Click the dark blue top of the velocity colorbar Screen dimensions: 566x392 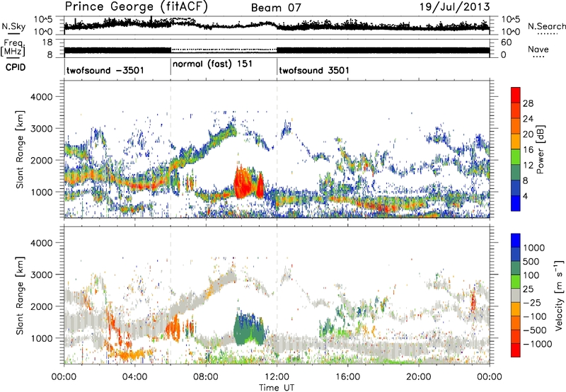(x=516, y=241)
